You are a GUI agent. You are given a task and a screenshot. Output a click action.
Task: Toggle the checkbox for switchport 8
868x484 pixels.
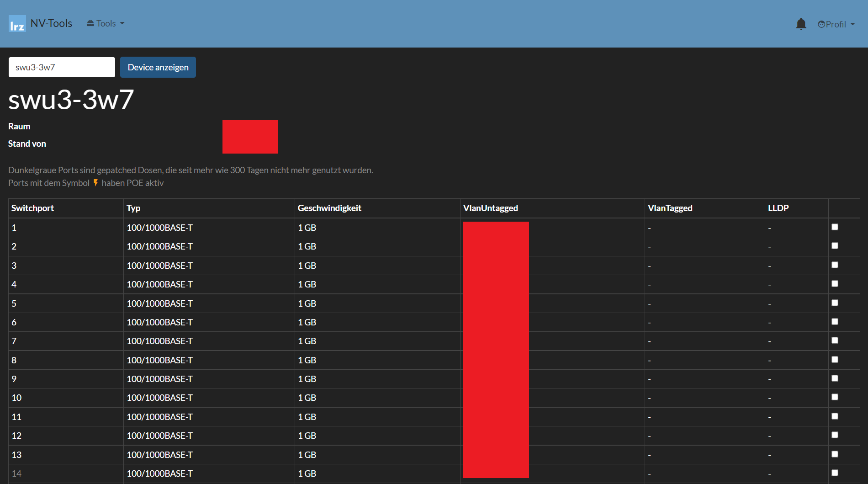[x=835, y=360]
